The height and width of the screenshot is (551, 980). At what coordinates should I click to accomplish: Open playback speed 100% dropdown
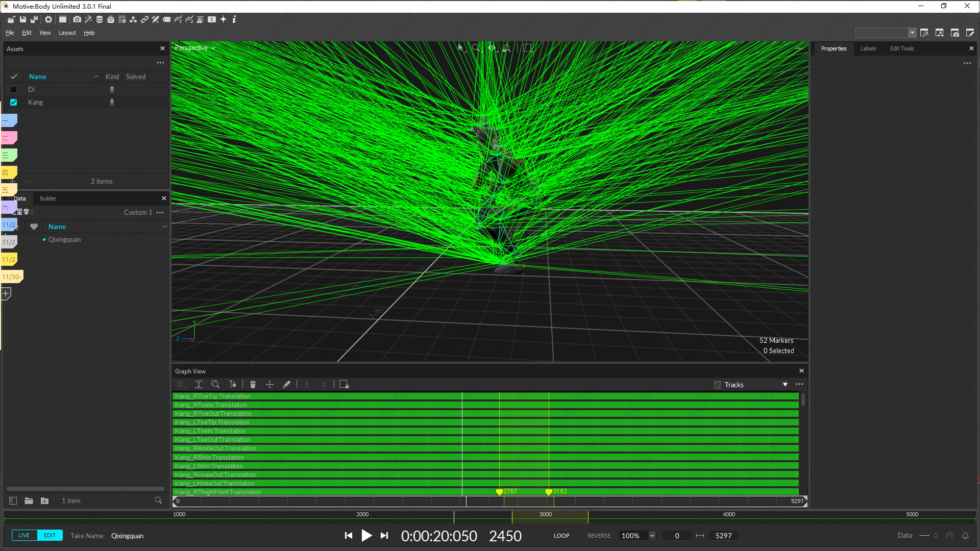652,536
